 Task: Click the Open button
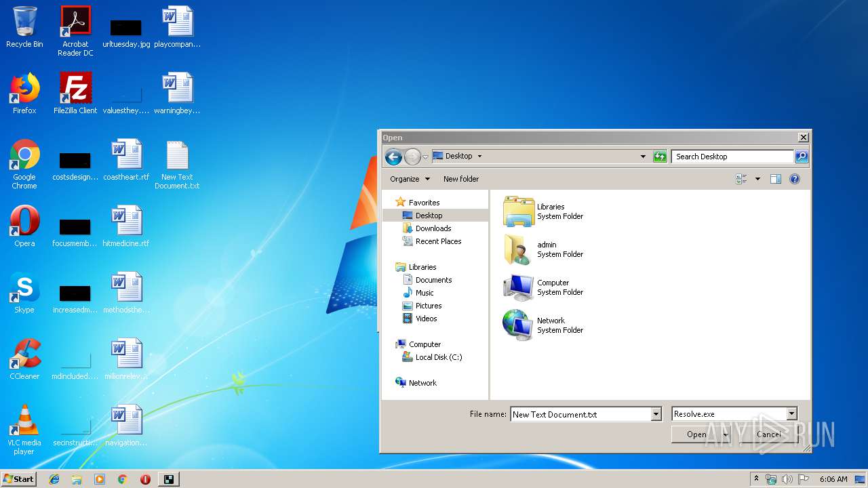[x=696, y=434]
